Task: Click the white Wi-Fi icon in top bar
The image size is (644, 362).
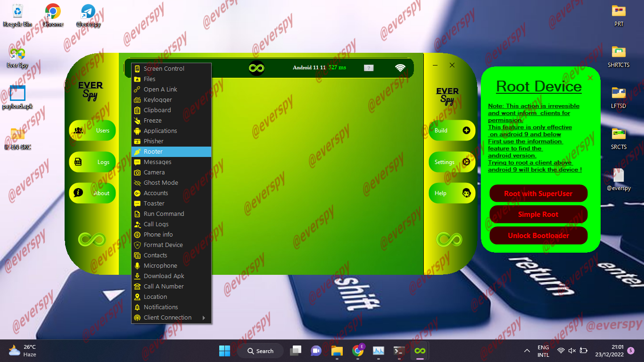Action: pyautogui.click(x=400, y=68)
